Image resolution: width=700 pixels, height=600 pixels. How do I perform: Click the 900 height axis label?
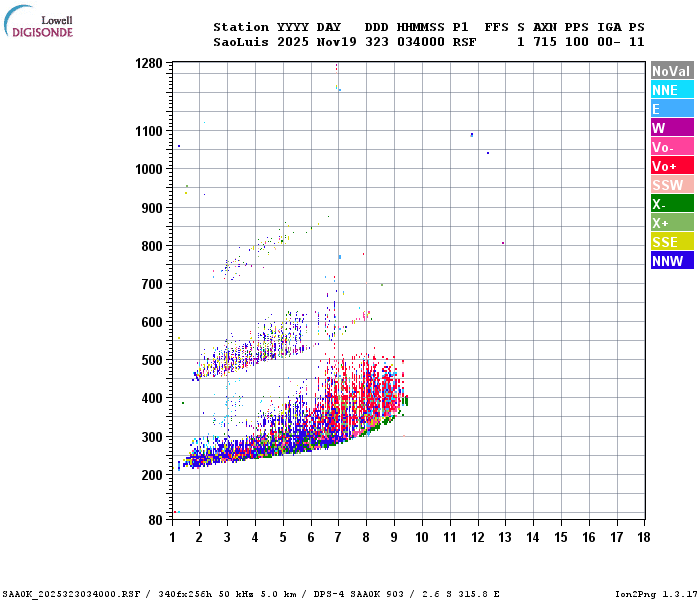(152, 208)
